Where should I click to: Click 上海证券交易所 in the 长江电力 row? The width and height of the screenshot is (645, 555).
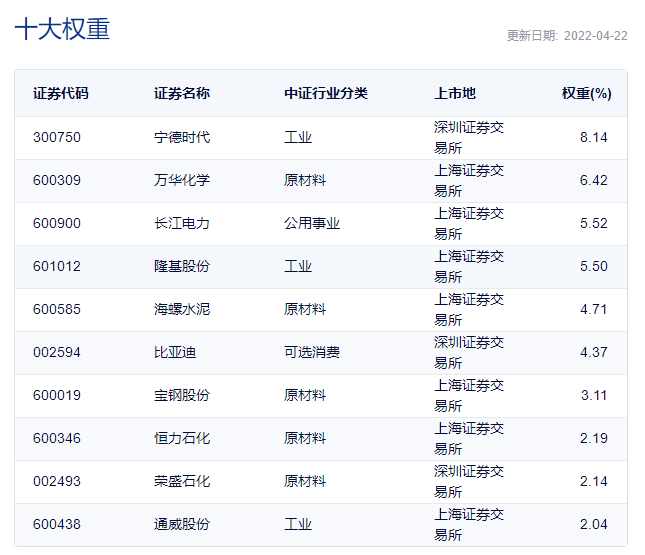[x=469, y=223]
